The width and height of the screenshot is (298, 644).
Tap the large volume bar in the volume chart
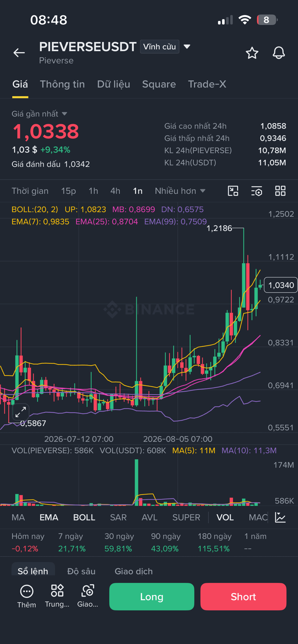click(136, 482)
